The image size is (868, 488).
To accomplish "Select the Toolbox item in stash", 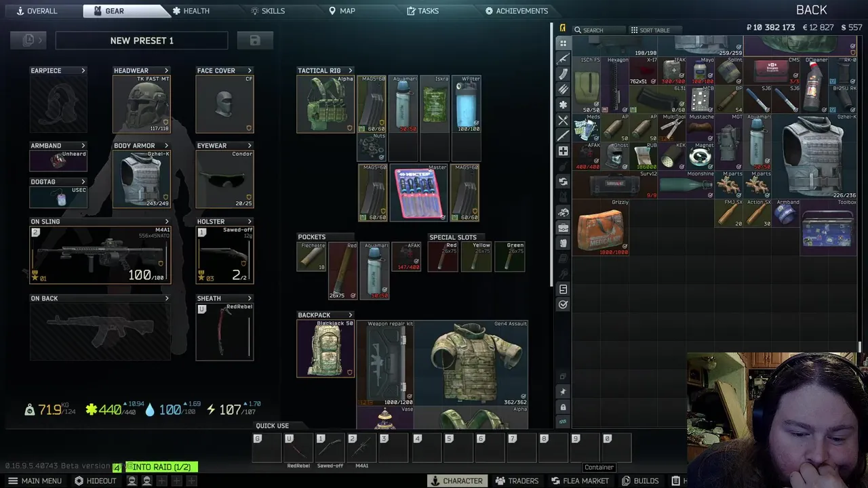I will (829, 227).
